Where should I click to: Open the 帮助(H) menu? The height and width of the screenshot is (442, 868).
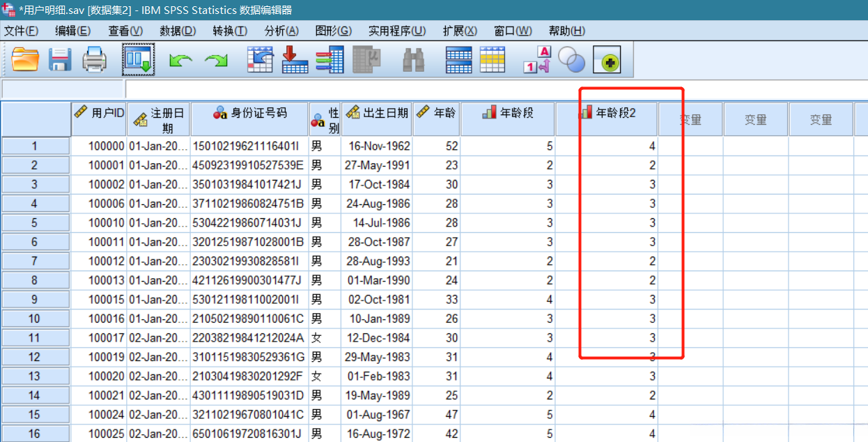567,31
